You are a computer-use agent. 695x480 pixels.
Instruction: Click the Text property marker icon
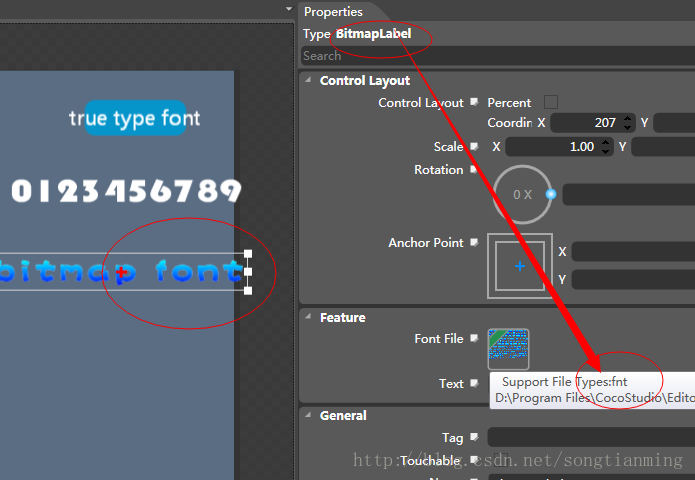coord(474,383)
